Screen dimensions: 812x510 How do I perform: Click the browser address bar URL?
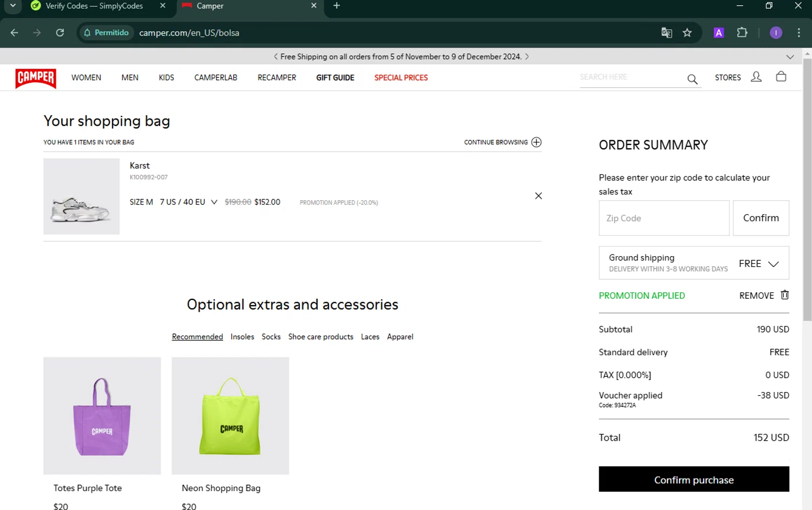click(189, 33)
